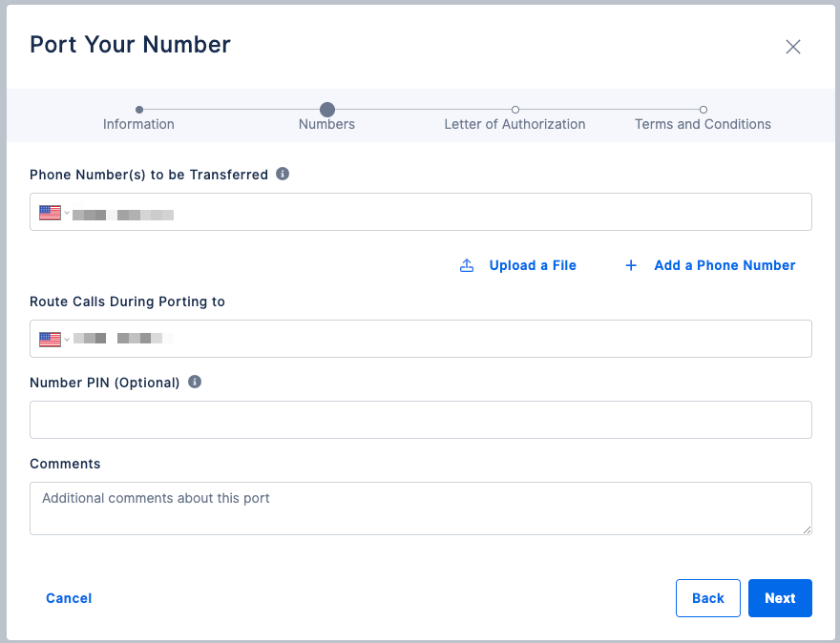Click the plus icon beside Add a Phone Number
840x643 pixels.
coord(631,265)
